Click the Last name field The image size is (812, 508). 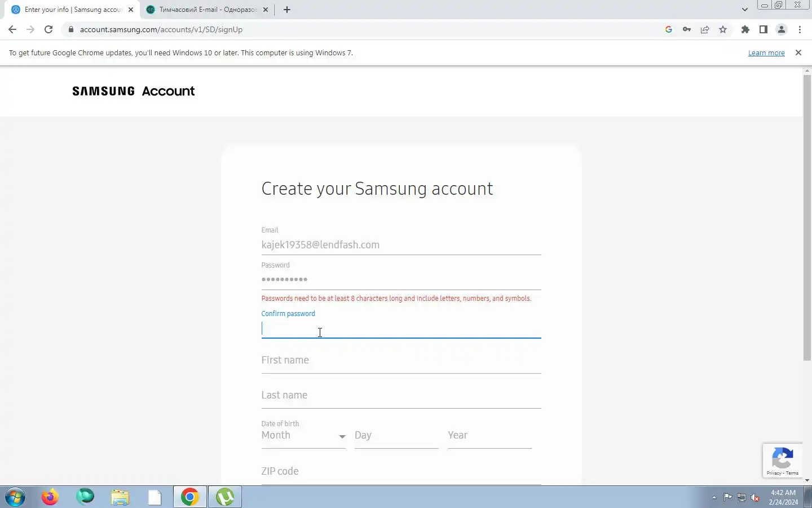tap(401, 395)
